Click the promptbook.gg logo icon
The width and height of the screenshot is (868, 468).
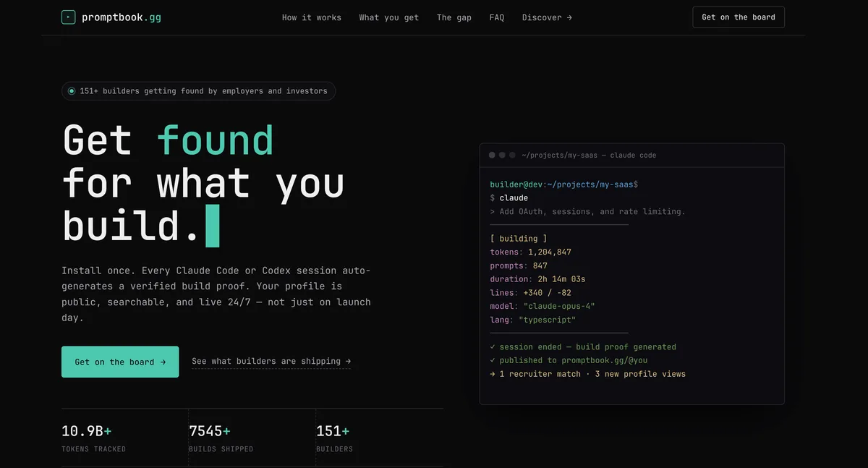[68, 17]
